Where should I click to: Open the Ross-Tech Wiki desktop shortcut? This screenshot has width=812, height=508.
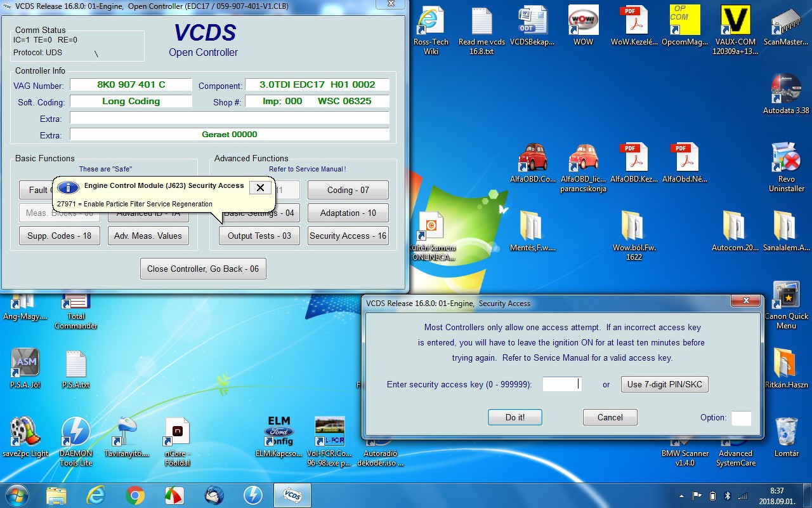click(431, 30)
